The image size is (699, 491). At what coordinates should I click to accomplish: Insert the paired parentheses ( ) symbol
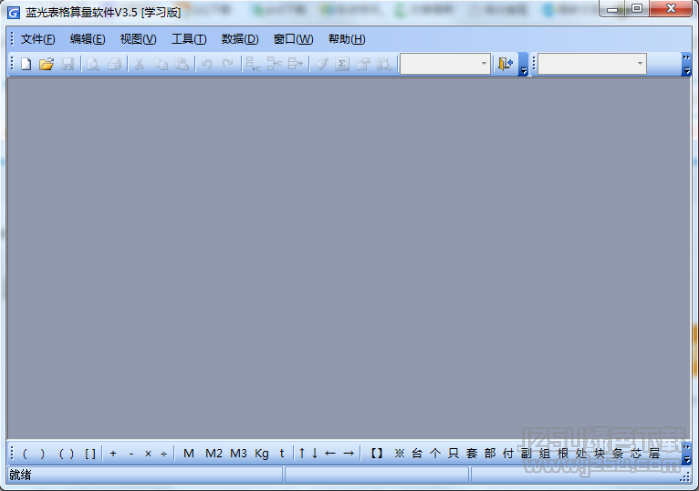click(x=66, y=454)
